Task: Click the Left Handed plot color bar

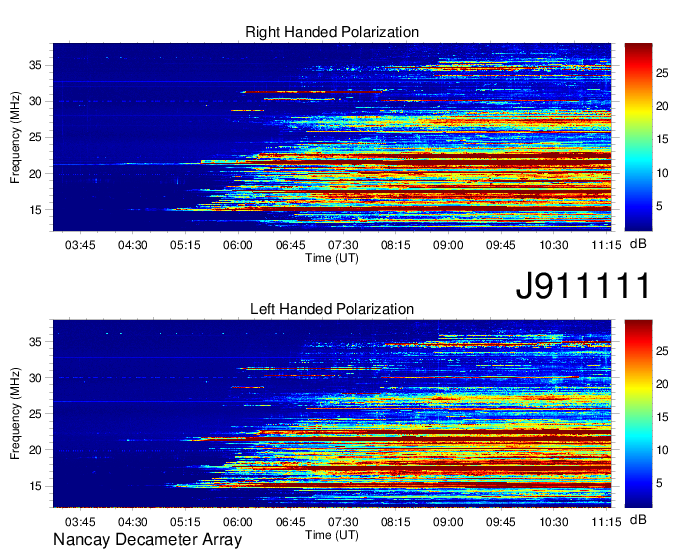Action: click(x=638, y=414)
